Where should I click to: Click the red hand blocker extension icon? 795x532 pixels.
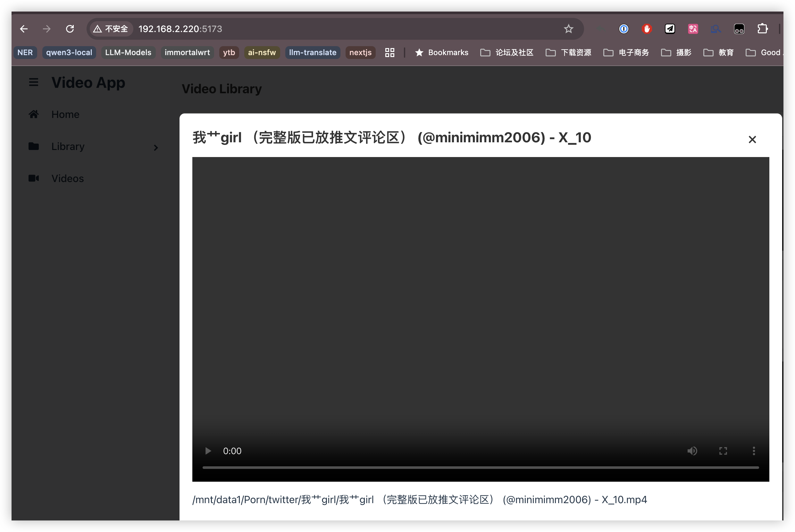[x=647, y=29]
